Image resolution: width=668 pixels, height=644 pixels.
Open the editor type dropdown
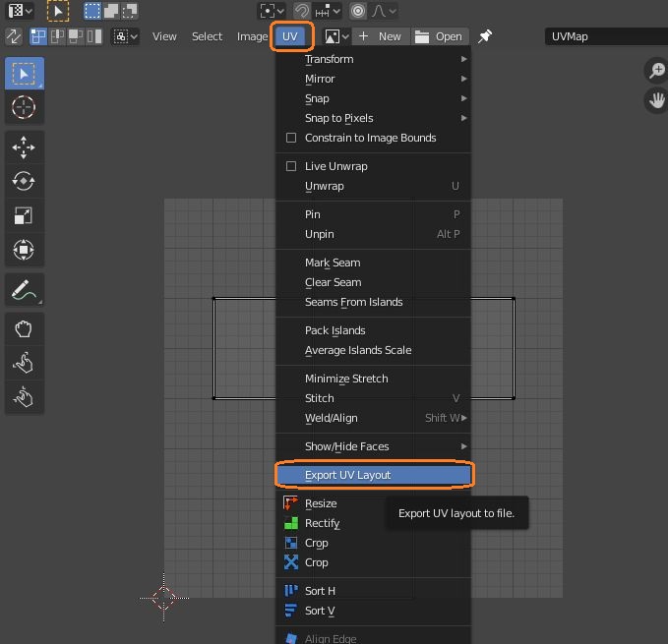click(19, 11)
